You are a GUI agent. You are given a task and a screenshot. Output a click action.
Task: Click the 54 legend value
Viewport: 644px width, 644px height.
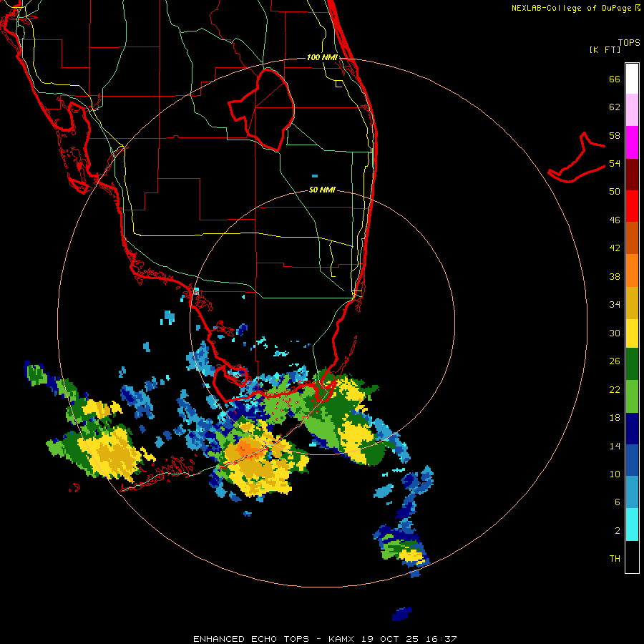[x=615, y=163]
